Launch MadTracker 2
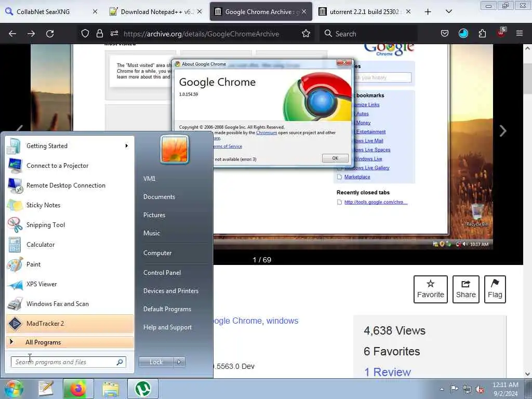This screenshot has width=532, height=399. click(x=70, y=323)
